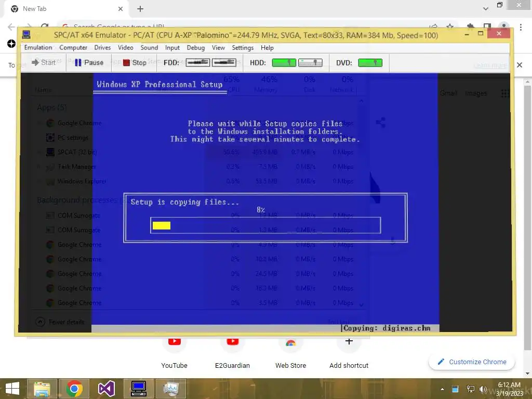
Task: Open File Explorer from taskbar
Action: [42, 389]
